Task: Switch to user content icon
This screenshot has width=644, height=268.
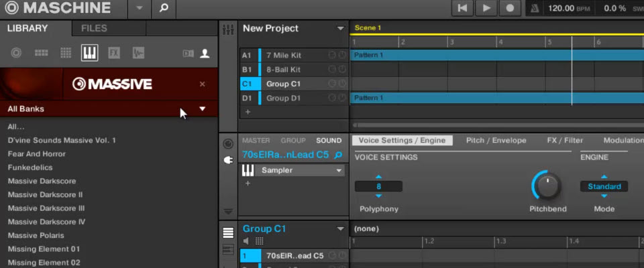Action: pyautogui.click(x=205, y=54)
